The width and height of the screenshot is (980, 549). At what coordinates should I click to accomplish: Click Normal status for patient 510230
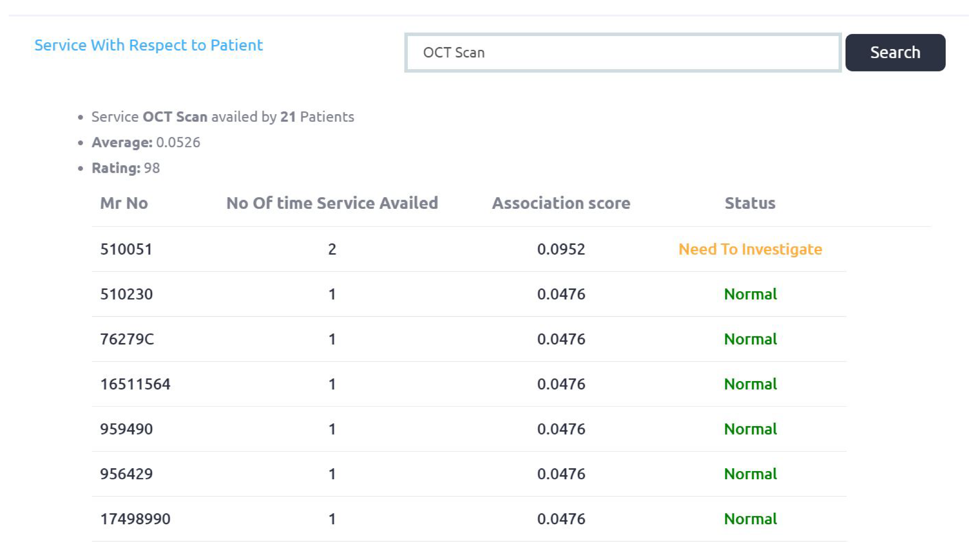click(750, 294)
